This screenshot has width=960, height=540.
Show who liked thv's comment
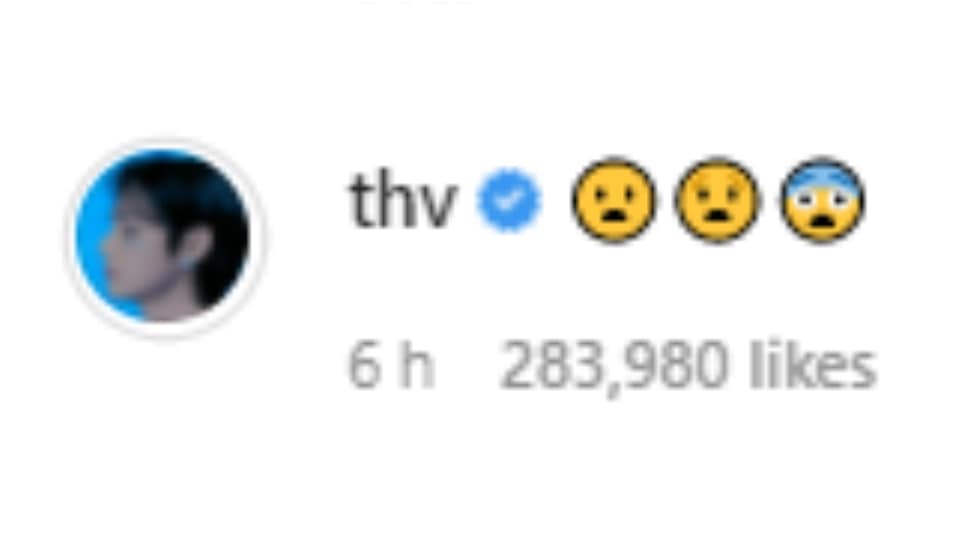[688, 367]
